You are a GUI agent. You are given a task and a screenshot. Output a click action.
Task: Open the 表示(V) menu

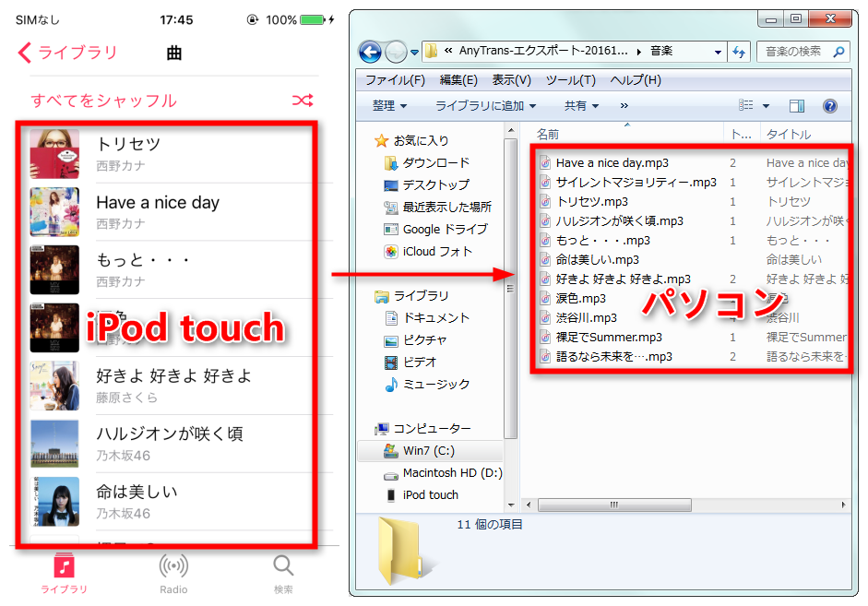[512, 80]
